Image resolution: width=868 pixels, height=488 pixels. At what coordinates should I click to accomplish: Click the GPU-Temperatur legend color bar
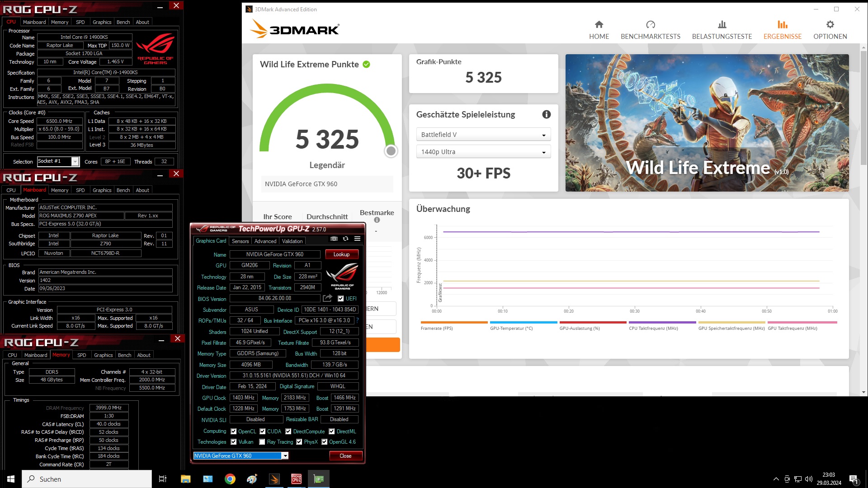coord(524,323)
